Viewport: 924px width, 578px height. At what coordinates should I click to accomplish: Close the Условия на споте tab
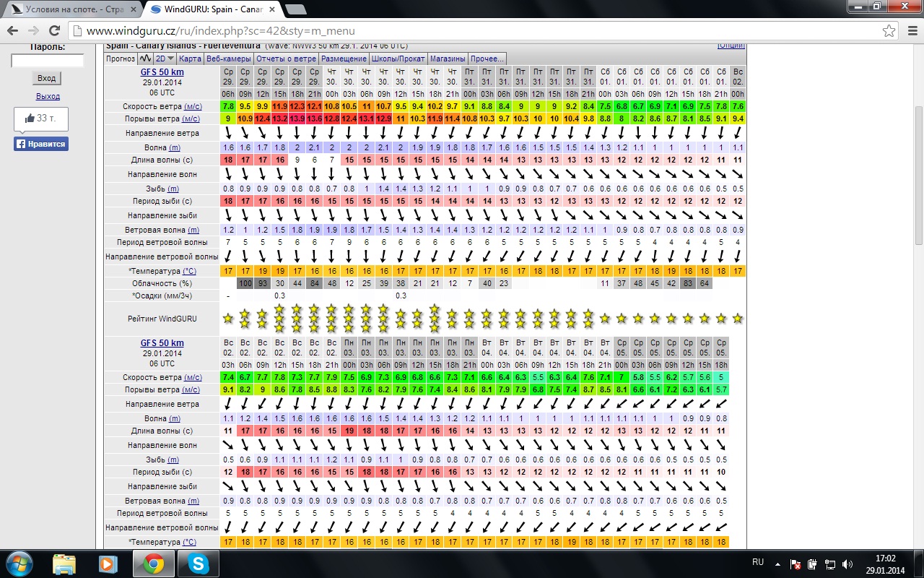(132, 9)
